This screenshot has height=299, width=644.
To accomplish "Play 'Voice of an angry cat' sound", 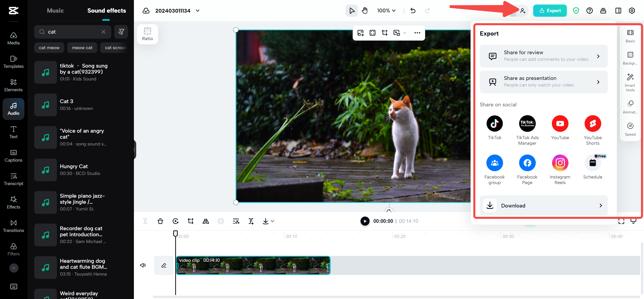I will [45, 137].
